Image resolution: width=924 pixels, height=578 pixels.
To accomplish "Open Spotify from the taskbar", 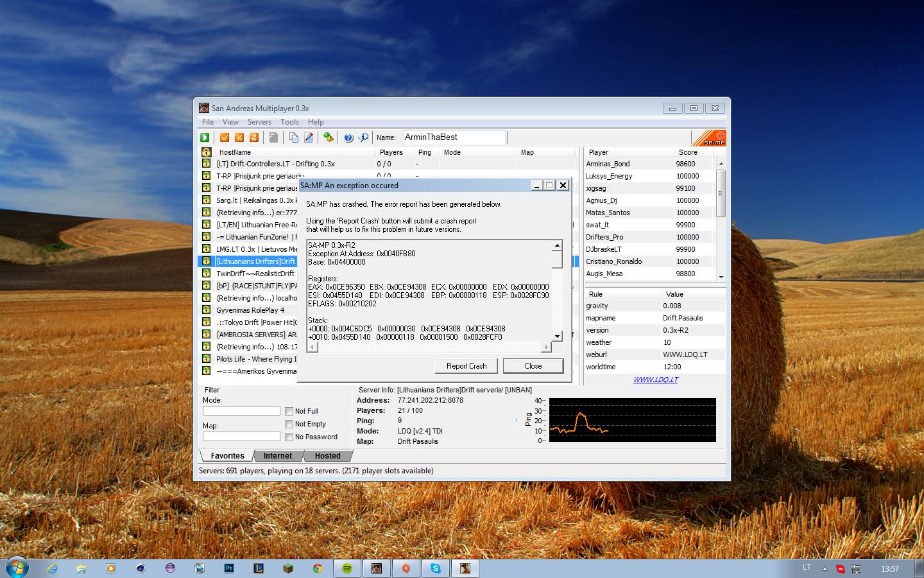I will pyautogui.click(x=346, y=568).
